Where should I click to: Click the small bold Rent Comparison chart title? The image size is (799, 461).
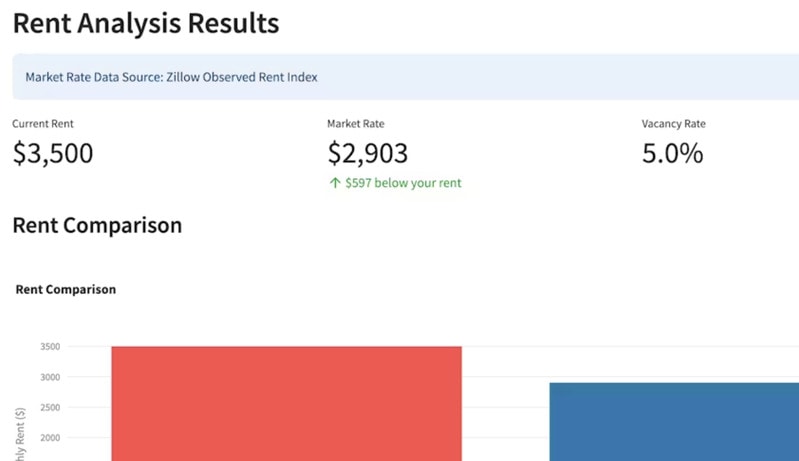(66, 290)
